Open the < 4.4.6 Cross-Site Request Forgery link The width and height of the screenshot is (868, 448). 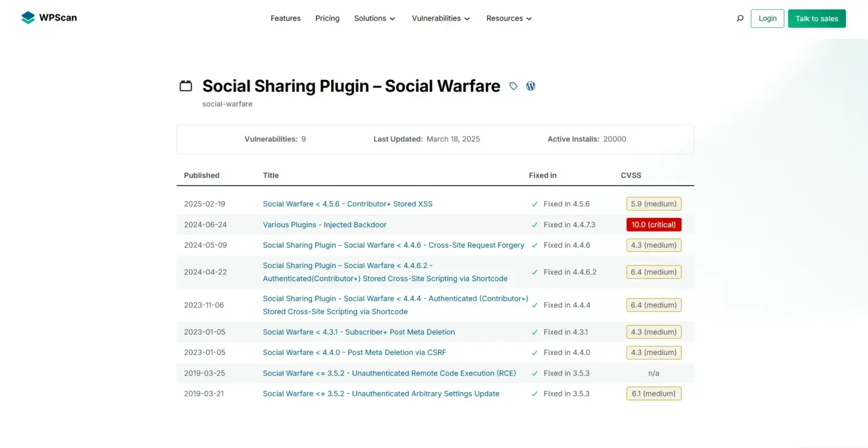click(x=394, y=245)
